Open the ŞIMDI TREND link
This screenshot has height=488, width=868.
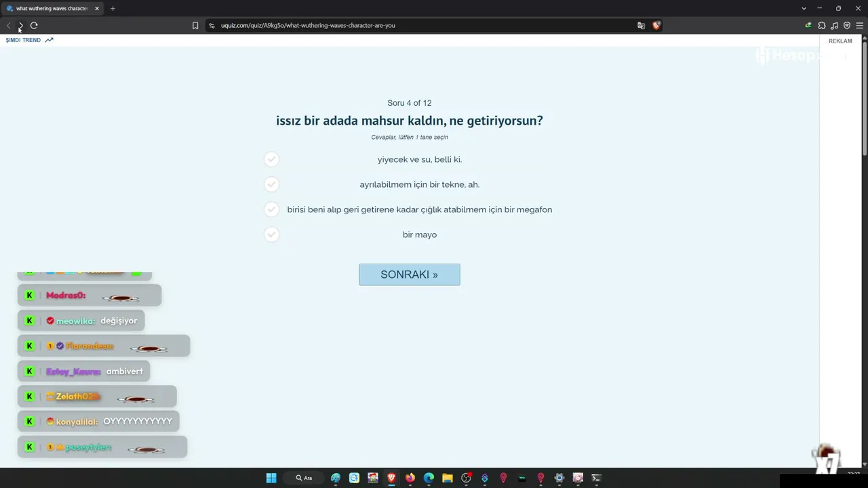click(x=23, y=40)
